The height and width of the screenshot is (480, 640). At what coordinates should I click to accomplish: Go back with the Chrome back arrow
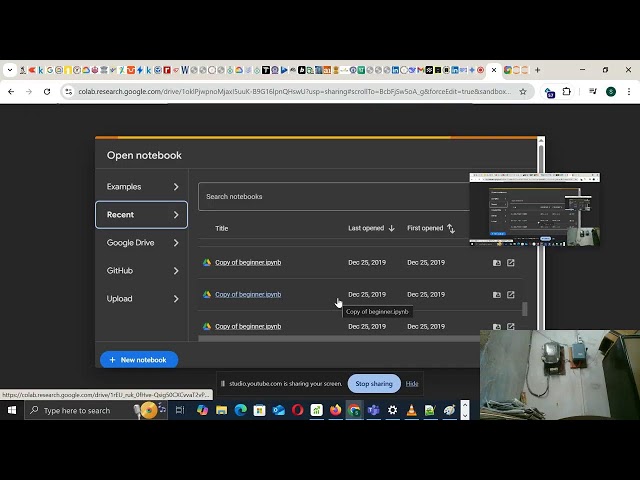click(11, 91)
